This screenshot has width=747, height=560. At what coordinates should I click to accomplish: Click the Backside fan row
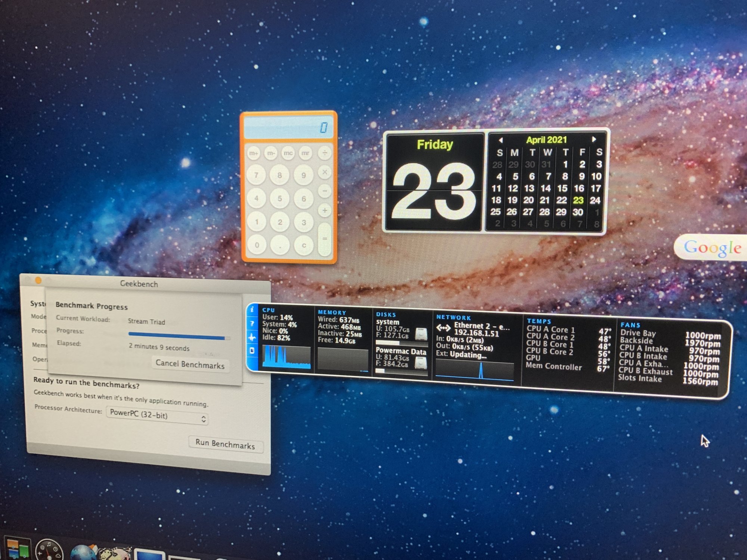[x=670, y=342]
